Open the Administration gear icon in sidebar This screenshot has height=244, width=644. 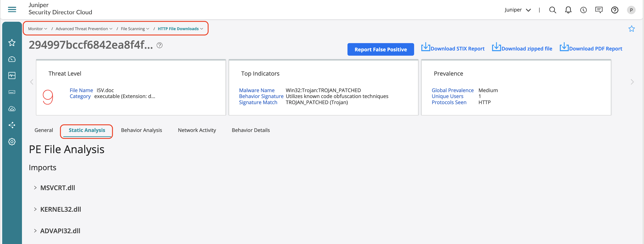[12, 142]
